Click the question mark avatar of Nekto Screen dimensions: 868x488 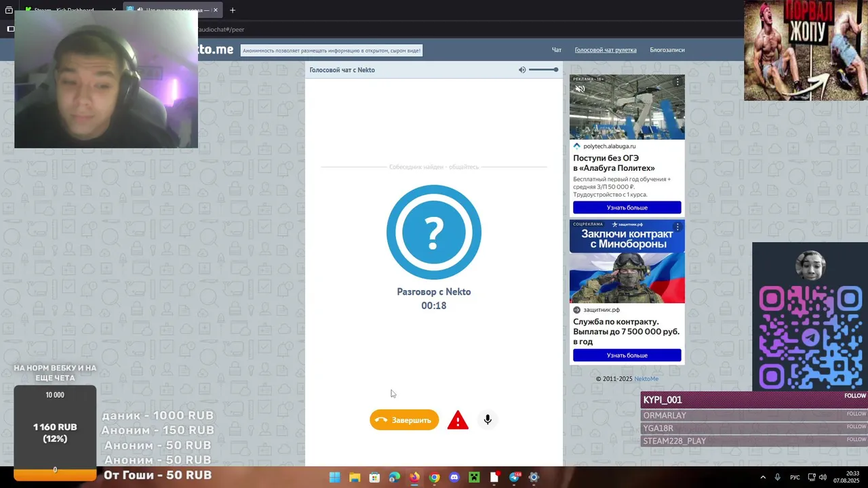434,232
